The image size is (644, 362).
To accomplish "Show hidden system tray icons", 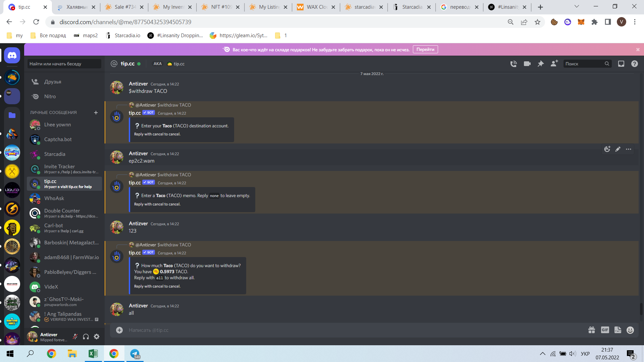I will click(x=542, y=354).
